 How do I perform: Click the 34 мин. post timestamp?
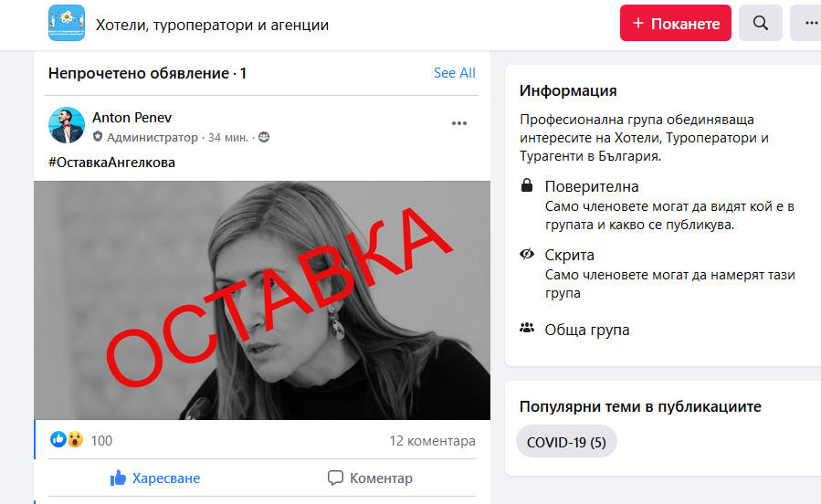[228, 138]
